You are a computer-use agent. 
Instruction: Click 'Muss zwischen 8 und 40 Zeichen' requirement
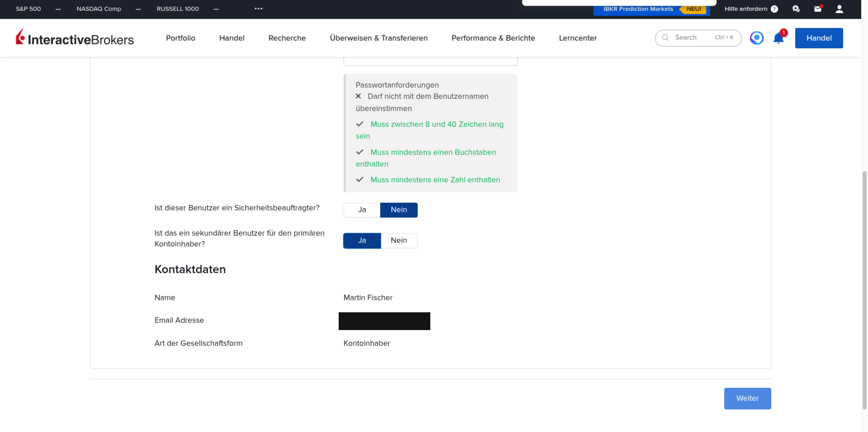429,130
